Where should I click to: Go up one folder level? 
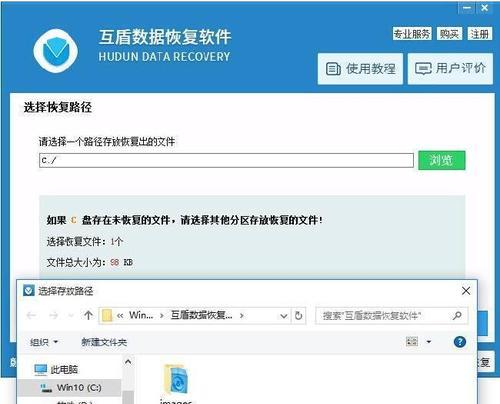click(x=88, y=315)
